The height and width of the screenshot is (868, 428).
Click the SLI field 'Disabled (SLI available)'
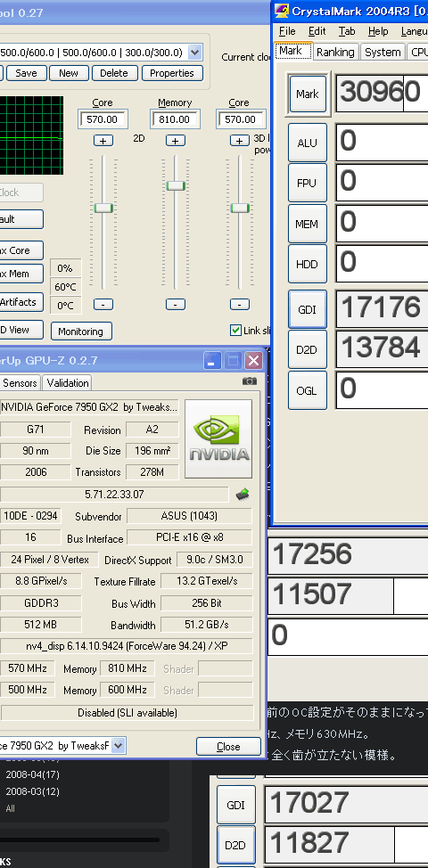[128, 712]
